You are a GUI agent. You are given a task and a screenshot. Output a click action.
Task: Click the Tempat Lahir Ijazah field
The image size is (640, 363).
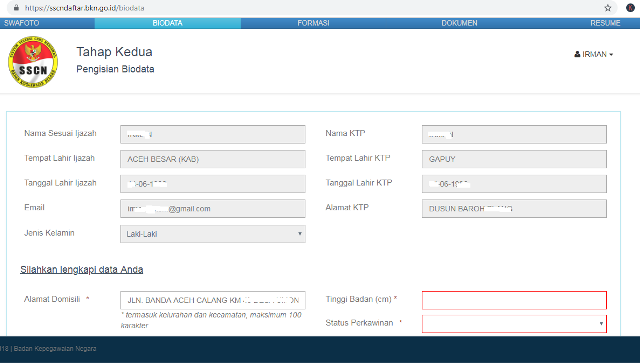click(213, 159)
